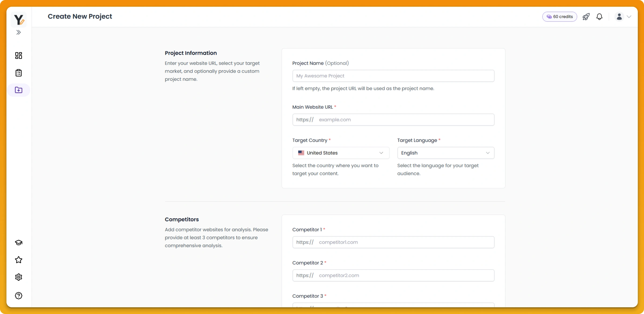The height and width of the screenshot is (314, 644).
Task: Click the star icon in sidebar
Action: tap(19, 260)
